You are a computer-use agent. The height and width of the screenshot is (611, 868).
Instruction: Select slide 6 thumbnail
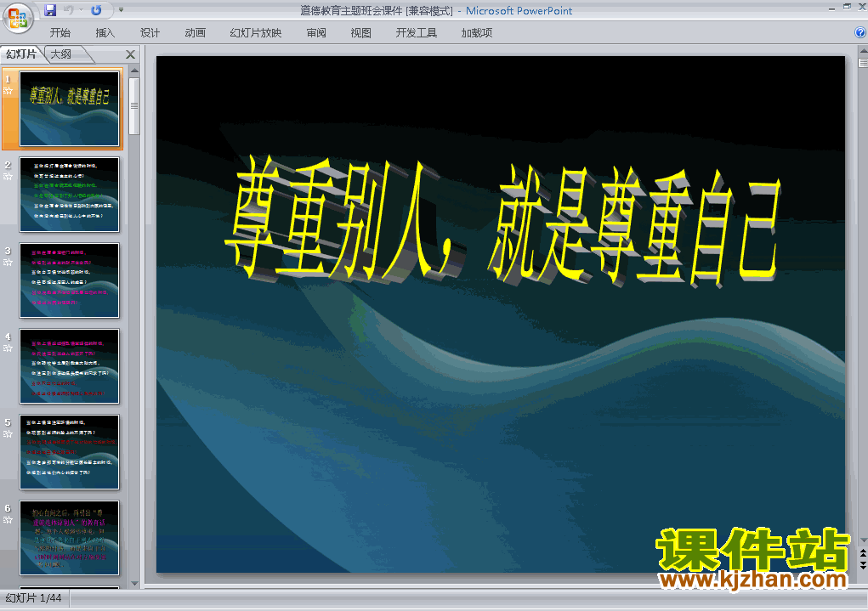(69, 537)
